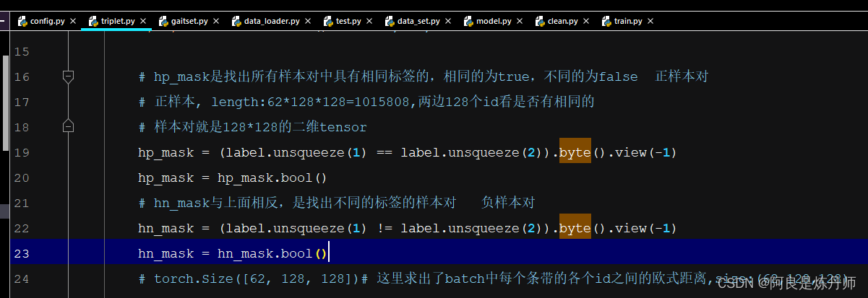Click line number 20 in gutter
The width and height of the screenshot is (868, 298).
point(22,178)
